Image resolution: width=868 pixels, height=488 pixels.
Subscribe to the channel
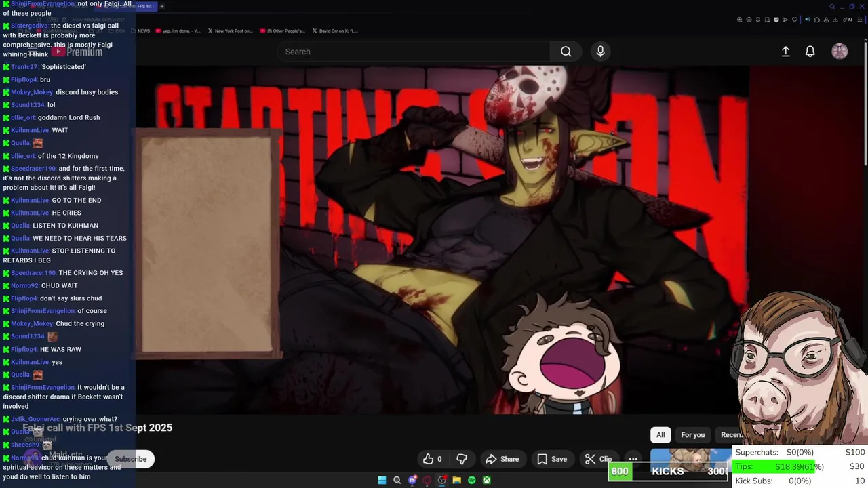coord(131,459)
